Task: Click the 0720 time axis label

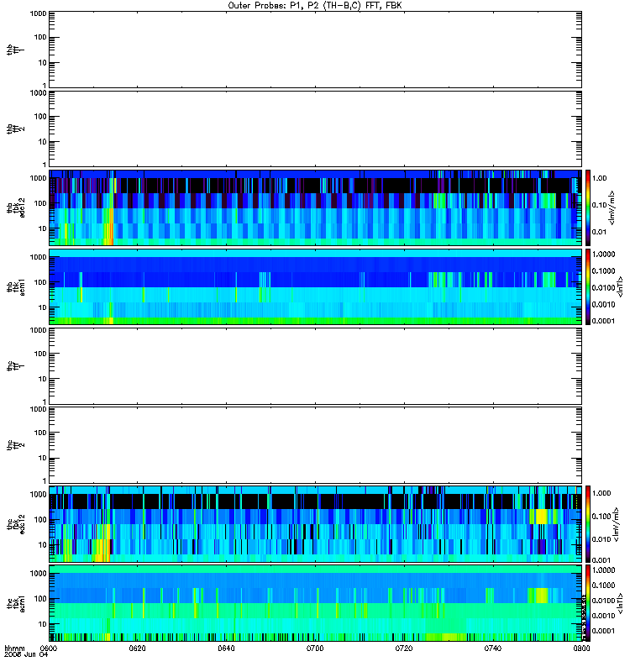Action: coord(404,648)
